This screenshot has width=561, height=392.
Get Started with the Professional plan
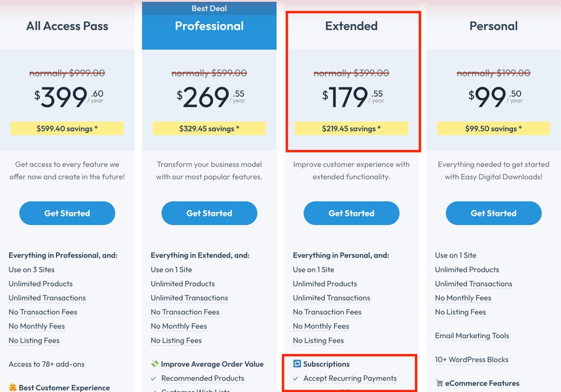[209, 213]
